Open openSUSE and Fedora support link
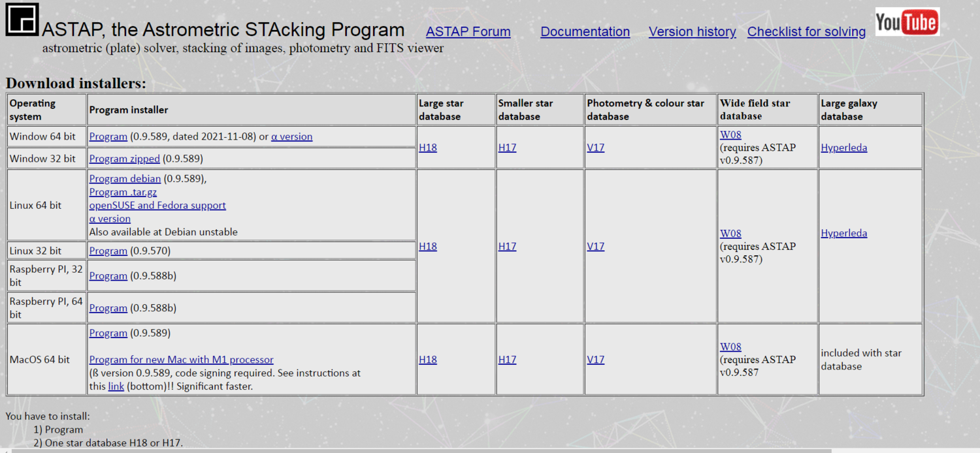980x453 pixels. (x=157, y=205)
